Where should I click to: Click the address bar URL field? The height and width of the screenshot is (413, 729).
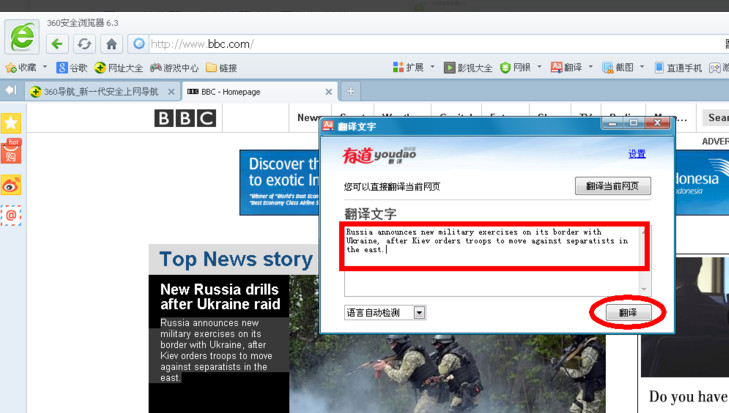(400, 44)
